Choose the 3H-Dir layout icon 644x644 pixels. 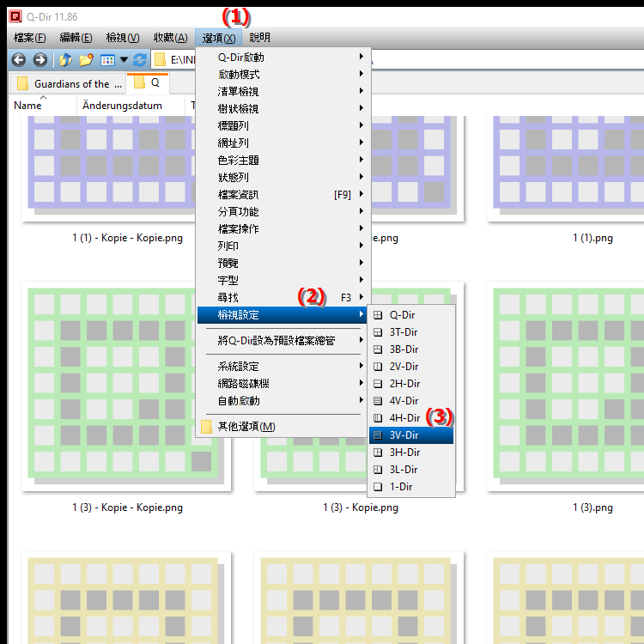click(378, 453)
